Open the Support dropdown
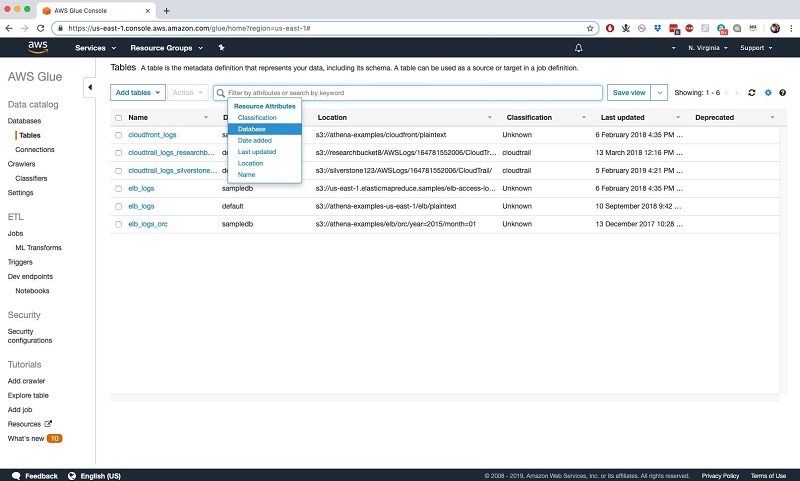Viewport: 800px width, 481px height. click(756, 48)
